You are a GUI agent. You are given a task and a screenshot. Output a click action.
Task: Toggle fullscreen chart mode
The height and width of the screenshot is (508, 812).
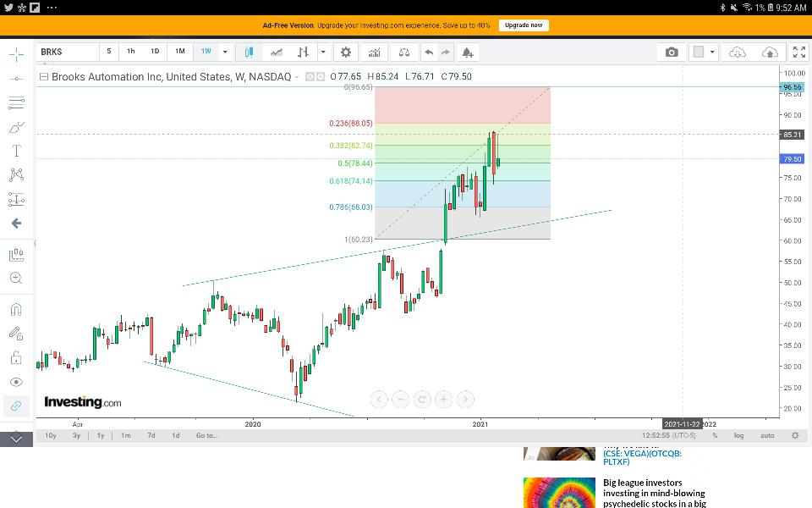pyautogui.click(x=799, y=52)
